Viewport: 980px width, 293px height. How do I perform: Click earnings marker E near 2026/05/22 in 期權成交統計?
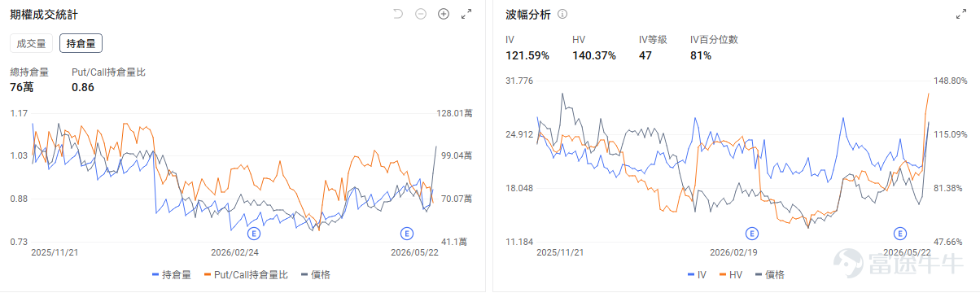(x=406, y=234)
